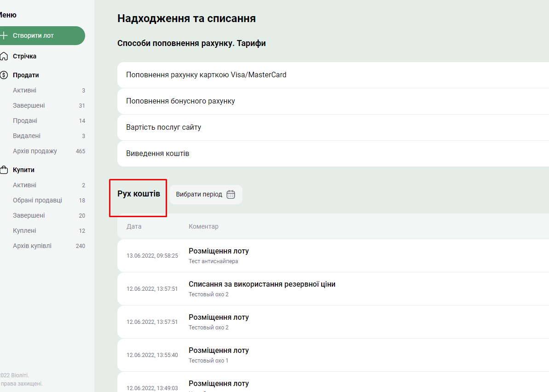Screen dimensions: 549x392
Task: Open Архів купівлі
Action: pyautogui.click(x=32, y=246)
